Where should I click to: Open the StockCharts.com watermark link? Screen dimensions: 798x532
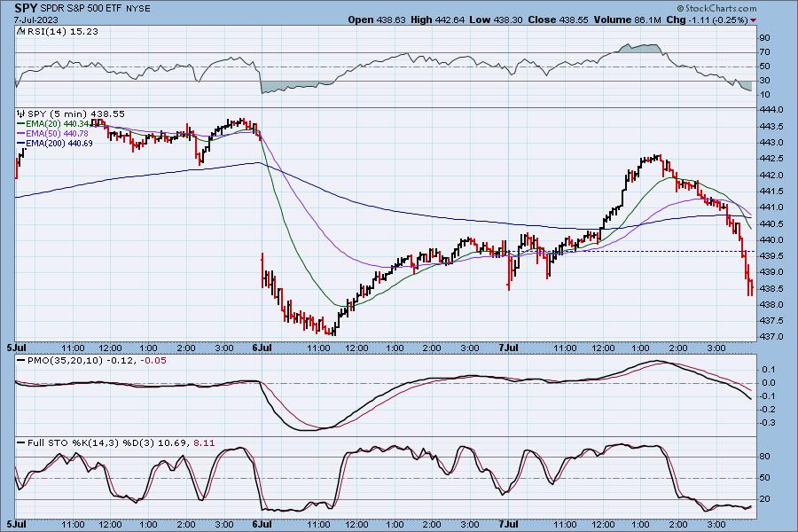point(716,8)
